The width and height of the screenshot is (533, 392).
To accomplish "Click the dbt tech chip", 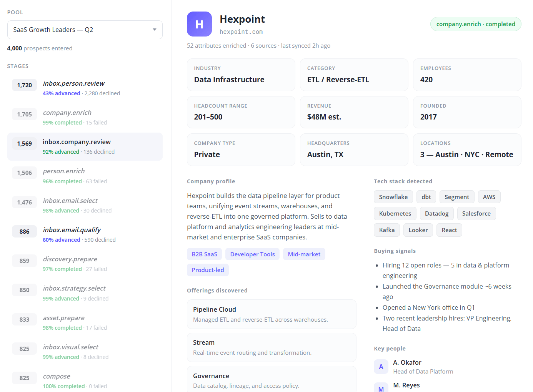I will click(426, 197).
